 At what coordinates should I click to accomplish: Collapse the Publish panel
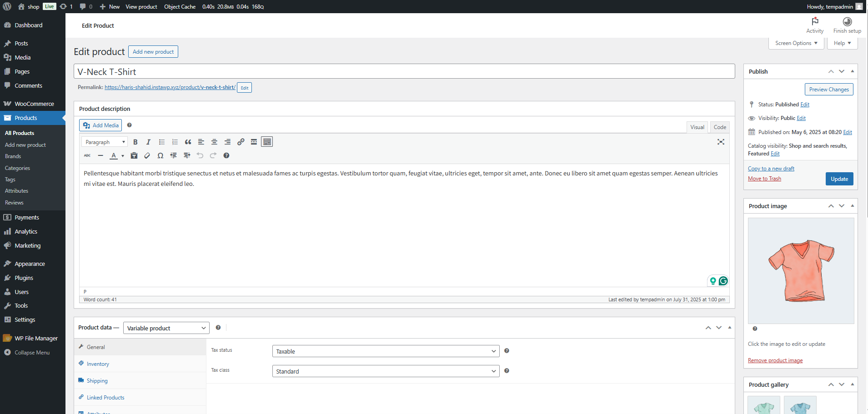tap(852, 71)
